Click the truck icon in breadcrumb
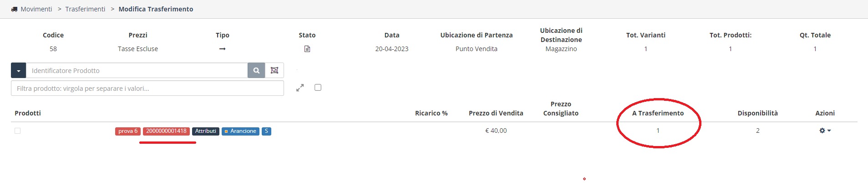 (x=14, y=9)
